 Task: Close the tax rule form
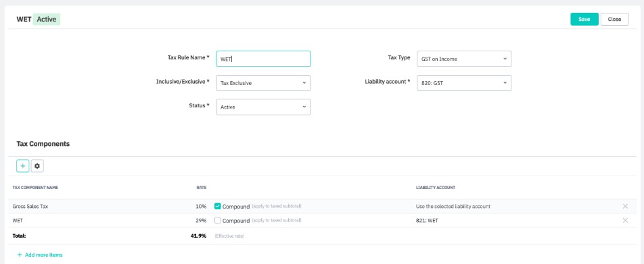click(614, 20)
